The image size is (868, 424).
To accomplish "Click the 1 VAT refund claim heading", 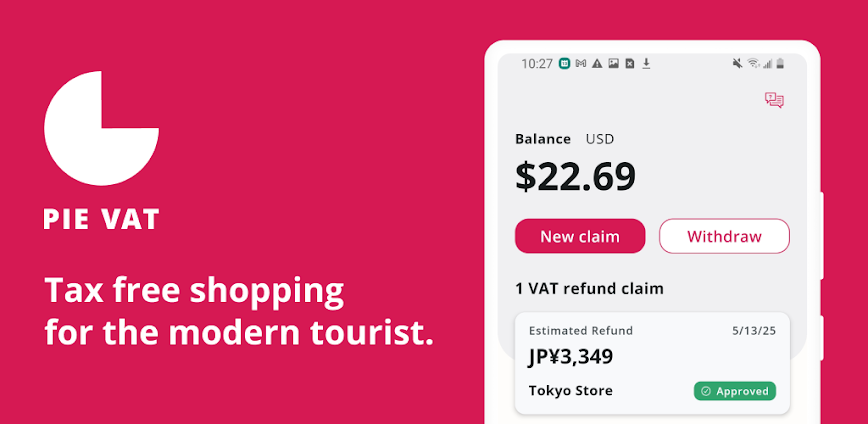I will [x=589, y=289].
